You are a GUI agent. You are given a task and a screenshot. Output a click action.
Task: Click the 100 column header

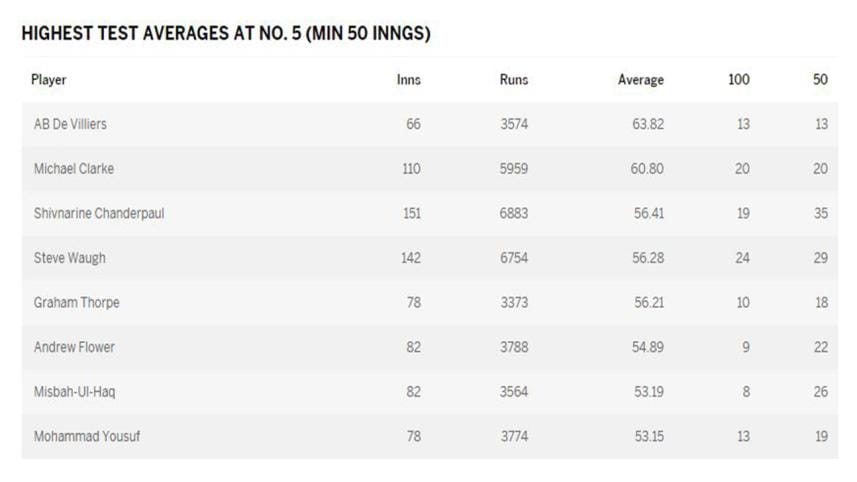tap(738, 80)
